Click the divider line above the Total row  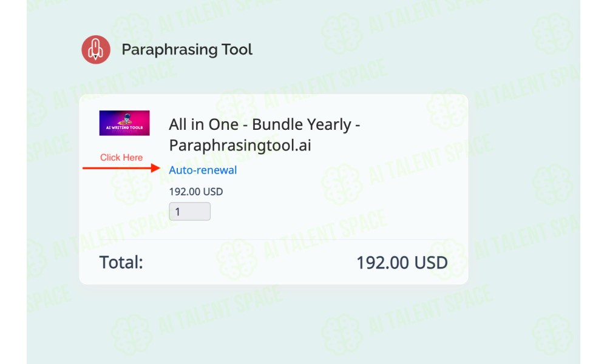[274, 240]
